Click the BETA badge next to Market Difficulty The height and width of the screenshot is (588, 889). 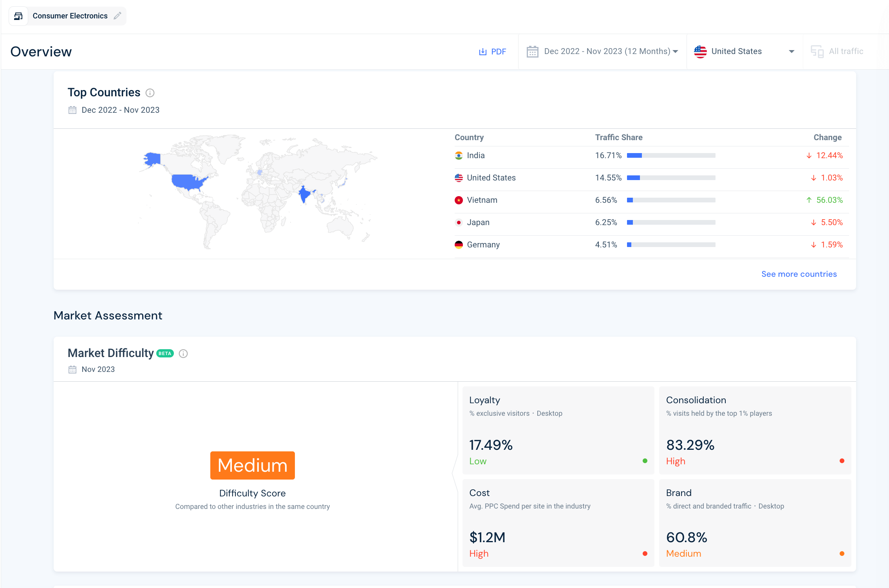[x=165, y=354]
